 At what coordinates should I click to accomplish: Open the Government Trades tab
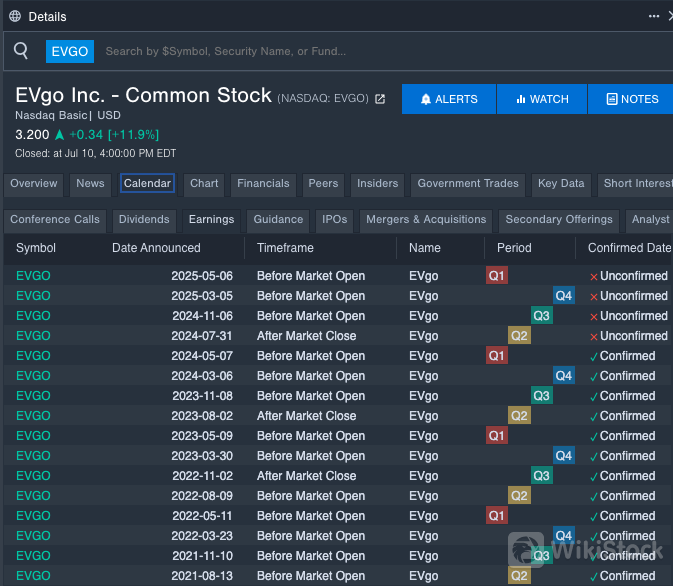click(468, 184)
